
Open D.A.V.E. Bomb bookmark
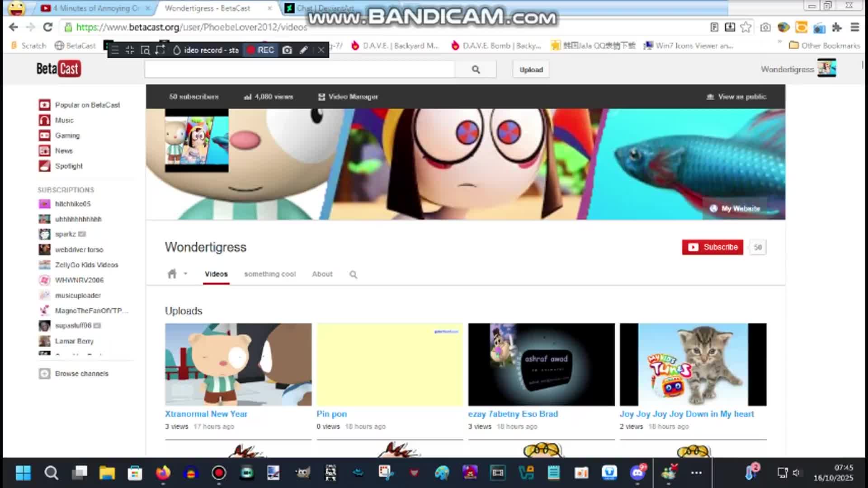[496, 46]
